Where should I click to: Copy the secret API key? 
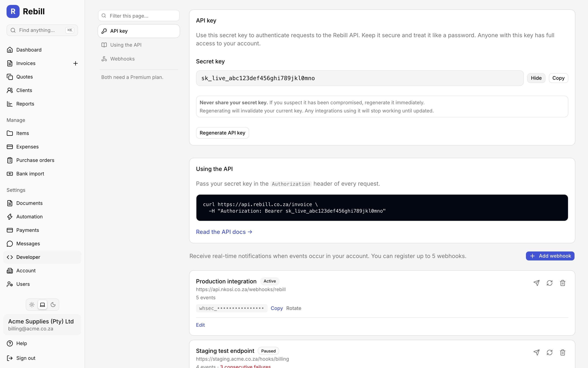click(558, 78)
